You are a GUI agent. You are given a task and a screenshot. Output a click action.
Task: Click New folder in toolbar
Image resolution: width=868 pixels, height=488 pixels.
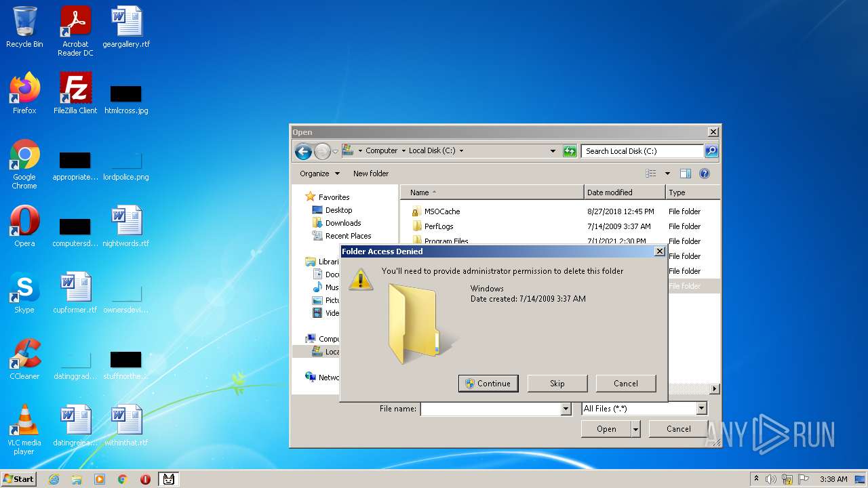tap(371, 174)
